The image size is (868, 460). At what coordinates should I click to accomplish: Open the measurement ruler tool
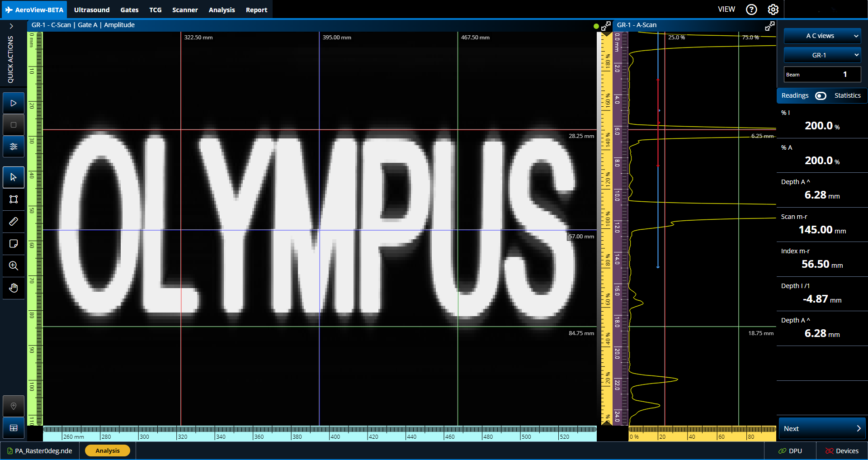pyautogui.click(x=13, y=222)
